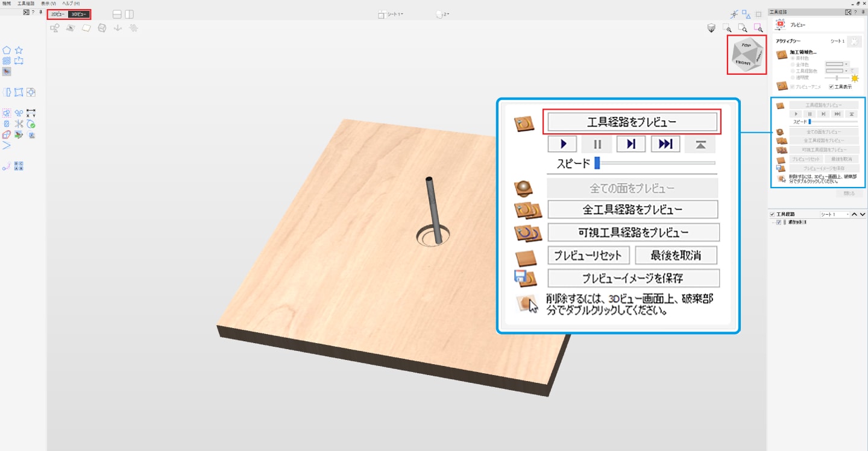Select the polygon shape drawing tool
This screenshot has height=451, width=868.
point(7,50)
